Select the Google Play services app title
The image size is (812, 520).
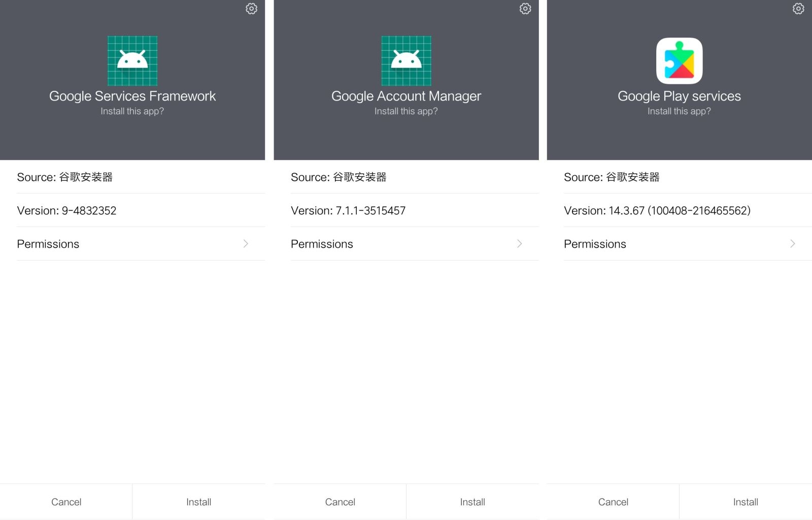679,96
